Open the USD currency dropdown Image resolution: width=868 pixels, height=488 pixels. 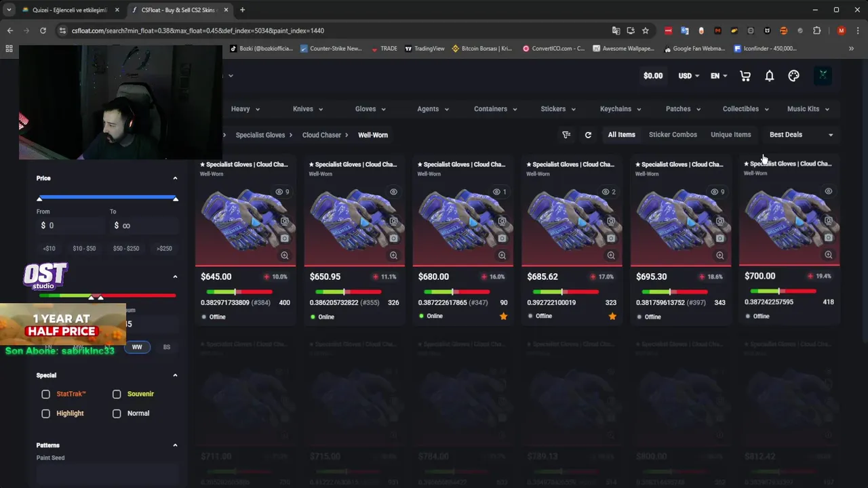pos(689,76)
